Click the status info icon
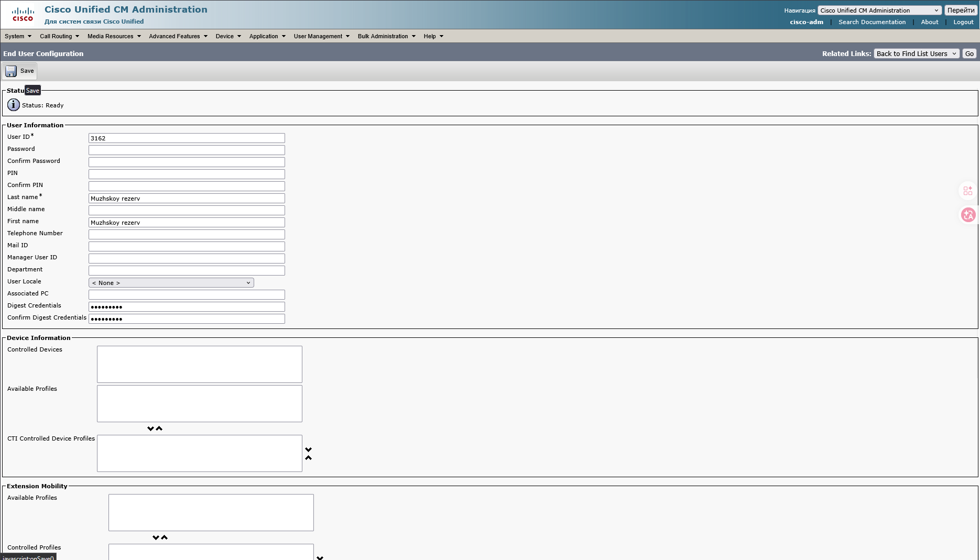Viewport: 980px width, 560px height. (x=14, y=105)
